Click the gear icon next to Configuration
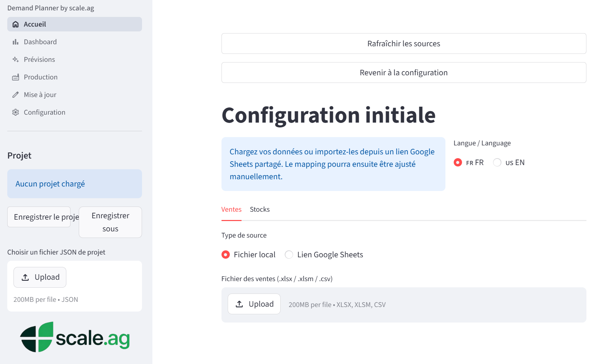The height and width of the screenshot is (364, 604). pyautogui.click(x=16, y=112)
